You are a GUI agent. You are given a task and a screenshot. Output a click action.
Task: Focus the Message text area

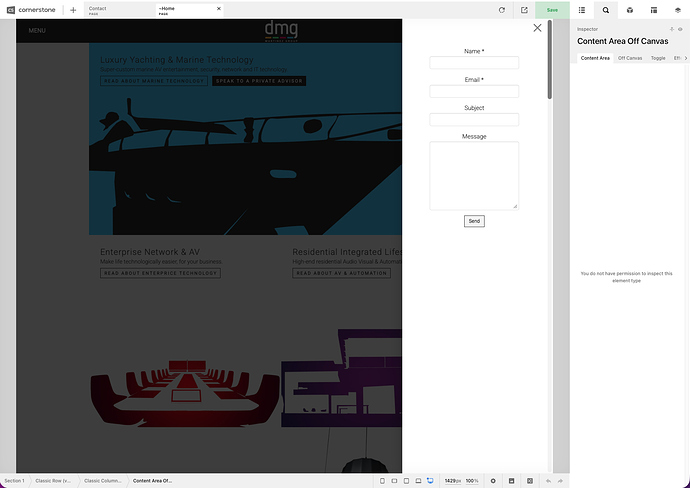point(474,176)
